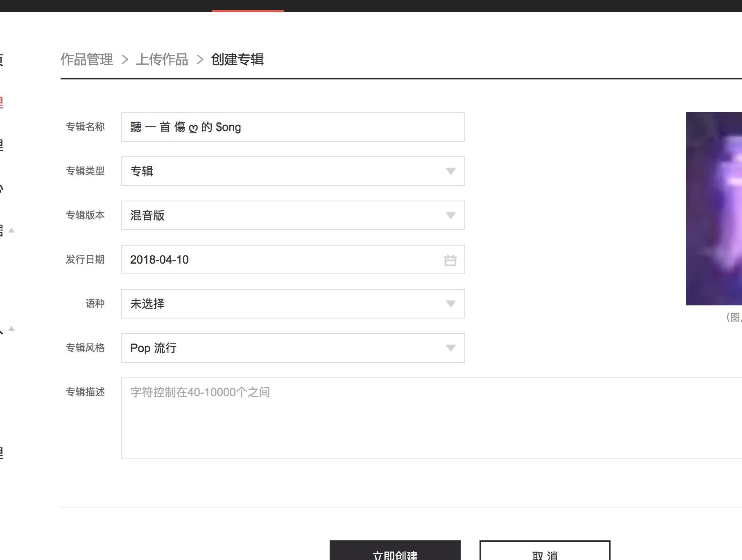
Task: Navigate to 上传作品 breadcrumb link
Action: [x=162, y=60]
